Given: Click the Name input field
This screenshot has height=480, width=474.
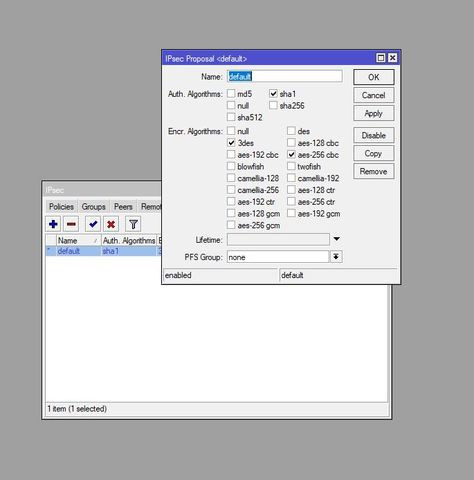Looking at the screenshot, I should click(x=285, y=76).
